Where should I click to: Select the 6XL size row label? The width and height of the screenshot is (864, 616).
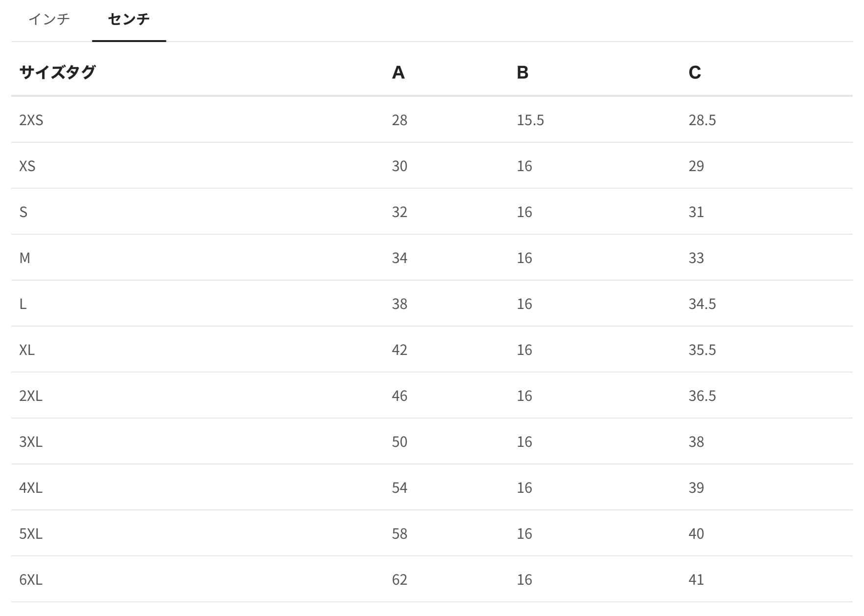point(31,579)
